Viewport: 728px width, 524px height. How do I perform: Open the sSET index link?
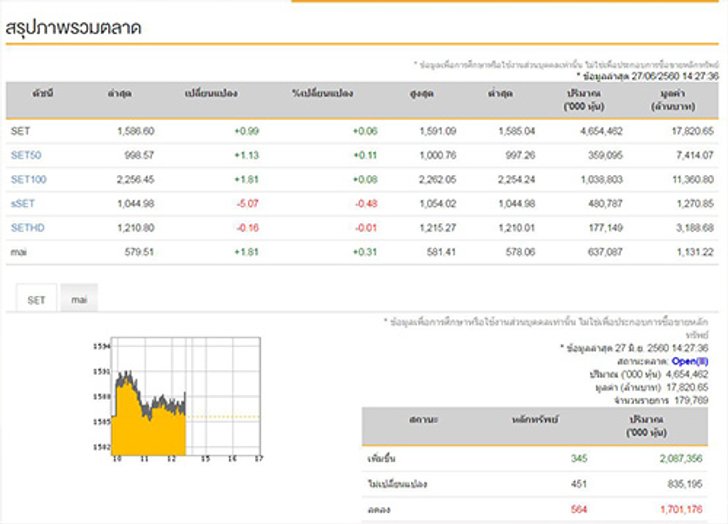pos(23,203)
